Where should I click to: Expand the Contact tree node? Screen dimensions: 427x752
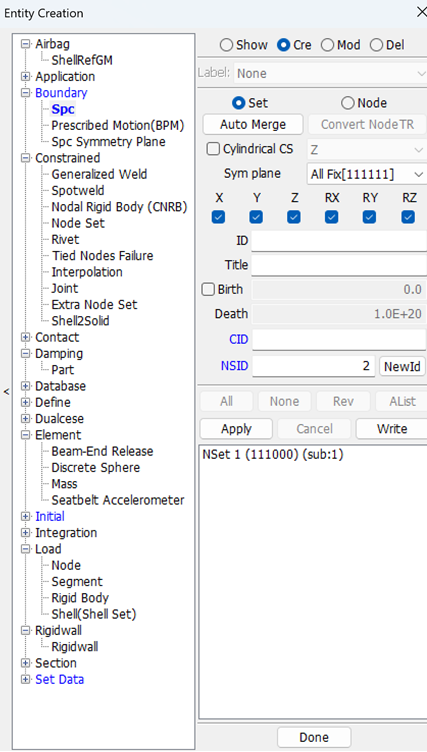pyautogui.click(x=25, y=338)
